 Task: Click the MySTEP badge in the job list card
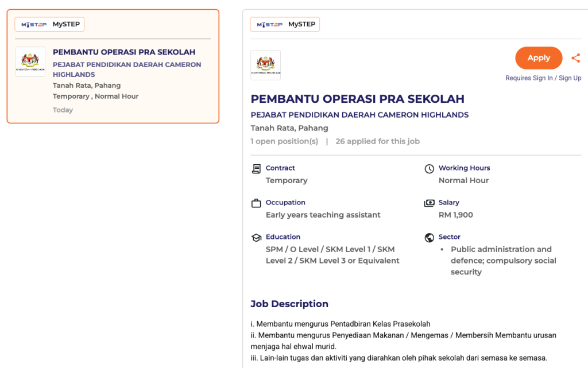(x=51, y=24)
